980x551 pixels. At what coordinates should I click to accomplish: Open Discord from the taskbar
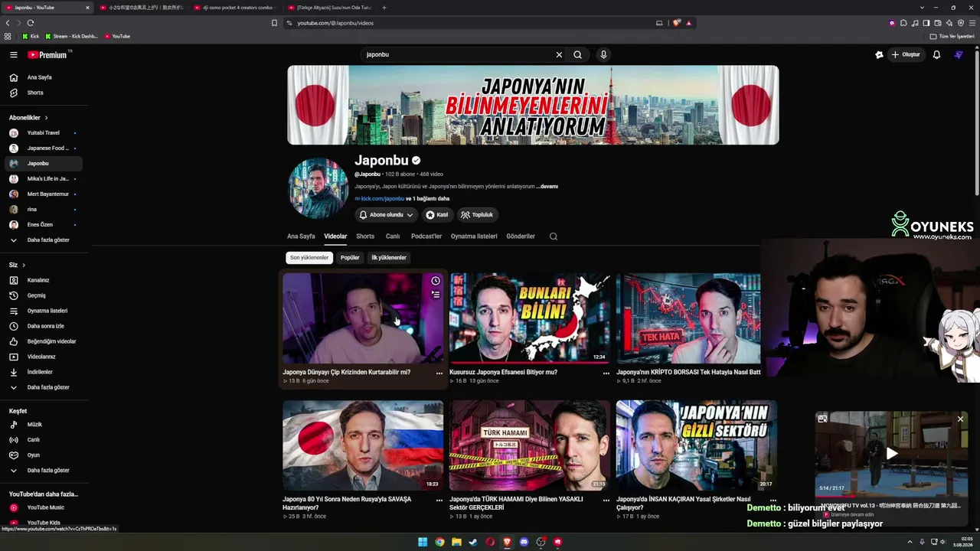coord(524,542)
